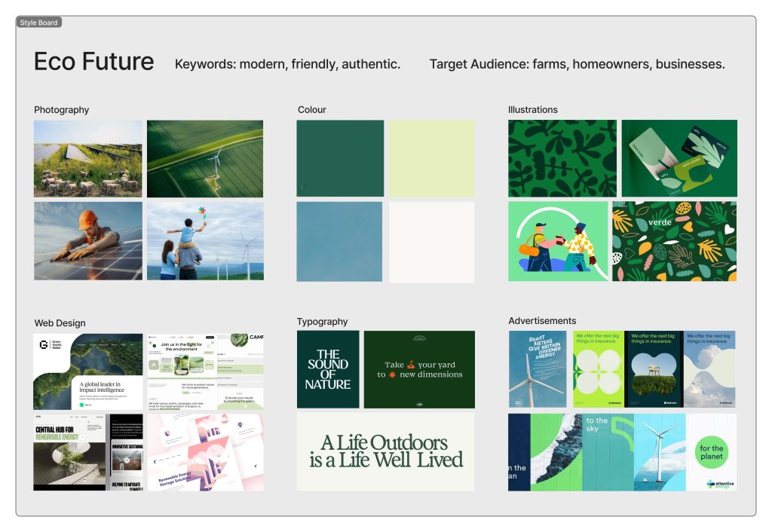Choose the sky blue colour swatch

[339, 241]
